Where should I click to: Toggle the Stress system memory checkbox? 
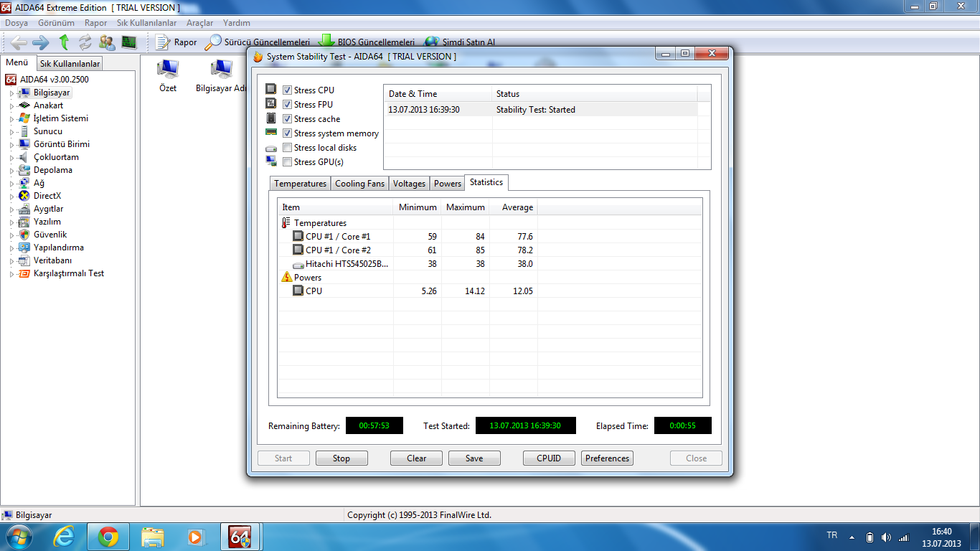tap(287, 133)
